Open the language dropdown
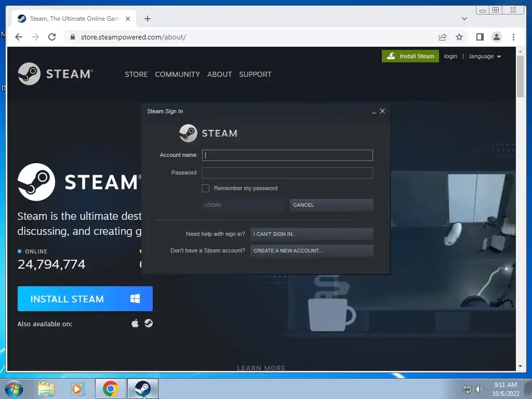The height and width of the screenshot is (399, 532). (485, 56)
